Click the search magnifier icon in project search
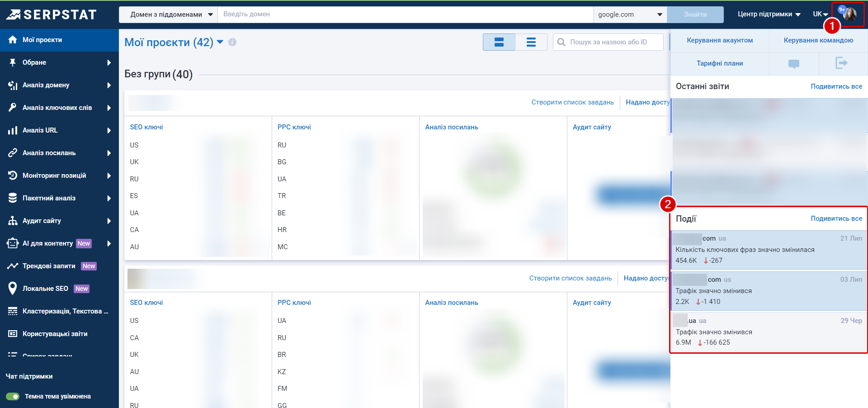Screen dimensions: 868x408 [x=561, y=42]
